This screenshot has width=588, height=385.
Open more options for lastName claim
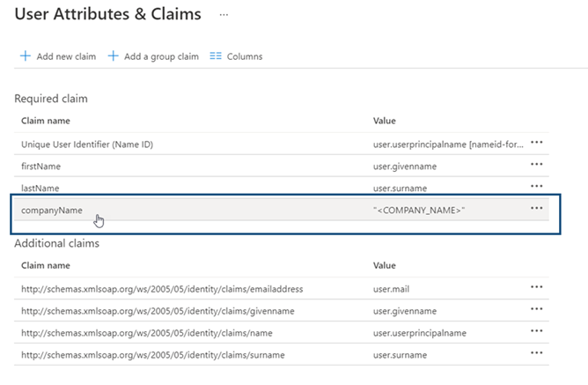pyautogui.click(x=536, y=187)
